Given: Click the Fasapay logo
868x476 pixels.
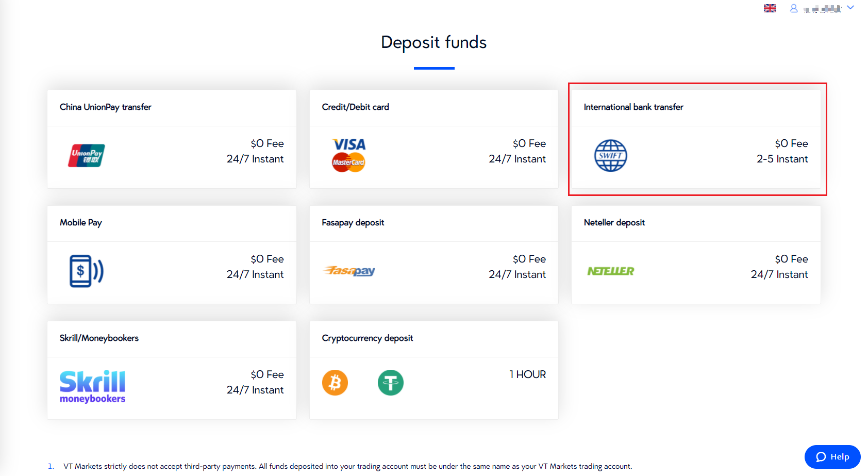Looking at the screenshot, I should point(349,271).
